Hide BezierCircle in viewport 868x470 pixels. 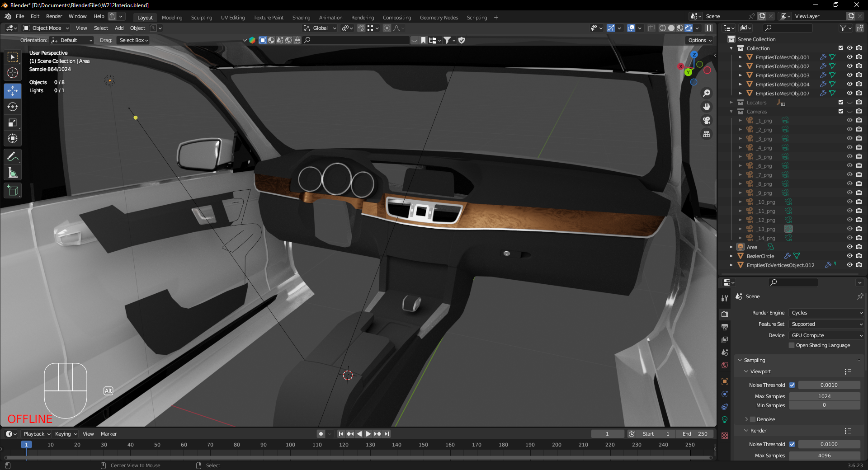[x=849, y=256]
